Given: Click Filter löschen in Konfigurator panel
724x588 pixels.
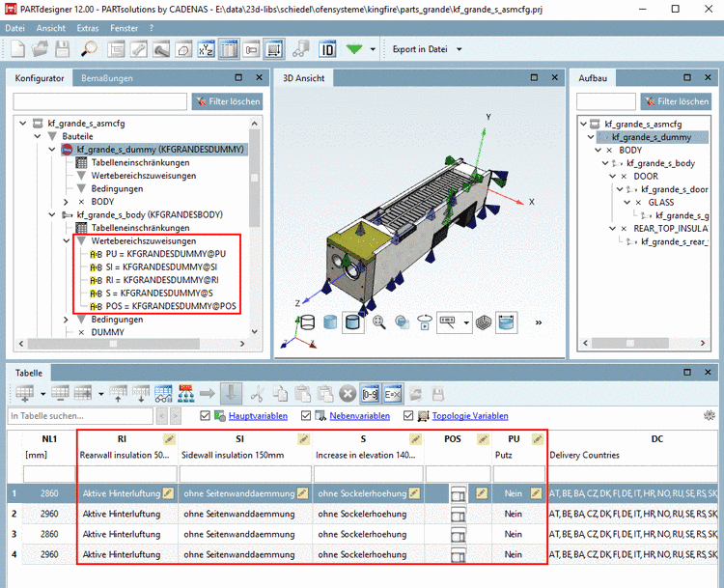Looking at the screenshot, I should point(227,101).
